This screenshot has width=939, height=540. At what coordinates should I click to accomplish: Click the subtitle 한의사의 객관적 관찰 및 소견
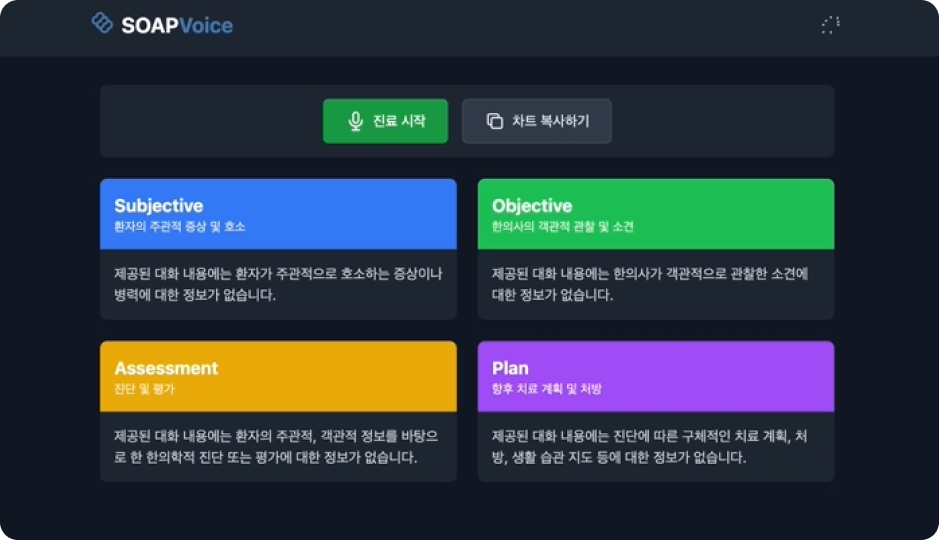562,226
